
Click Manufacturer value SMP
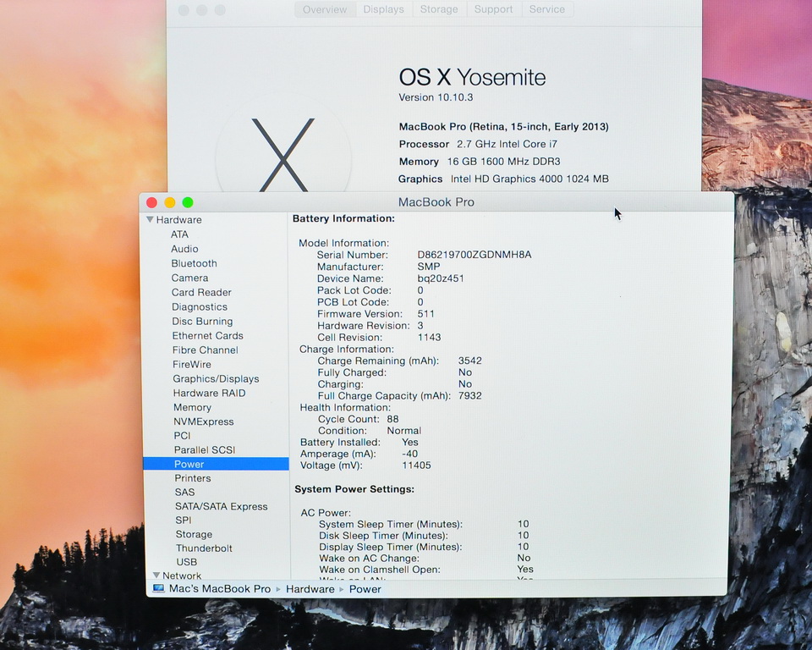point(429,267)
